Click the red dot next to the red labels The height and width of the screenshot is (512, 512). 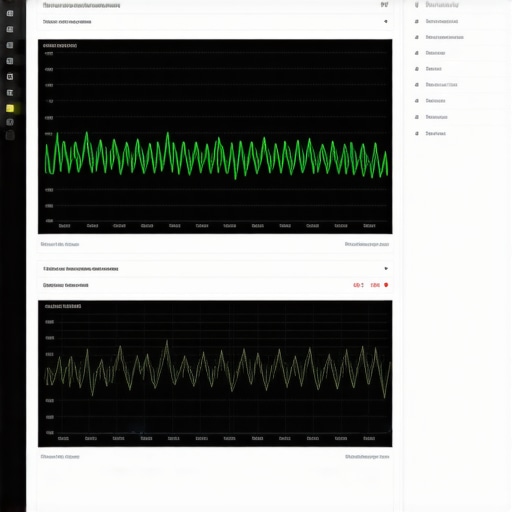(386, 285)
